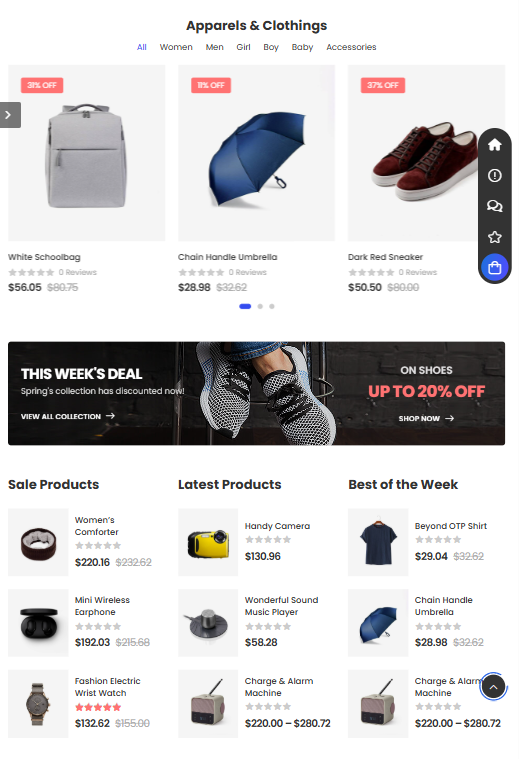The image size is (519, 759).
Task: Select the Women category tab
Action: (x=176, y=47)
